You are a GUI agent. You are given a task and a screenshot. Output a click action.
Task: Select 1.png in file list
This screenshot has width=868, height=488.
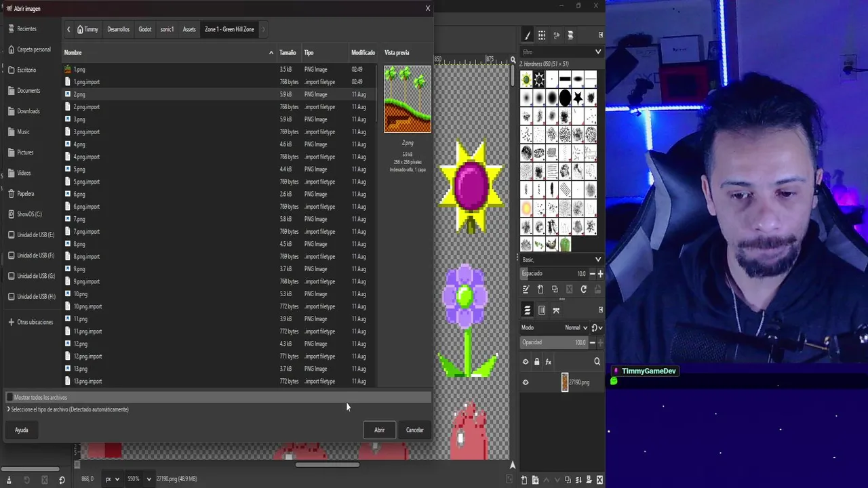tap(219, 70)
